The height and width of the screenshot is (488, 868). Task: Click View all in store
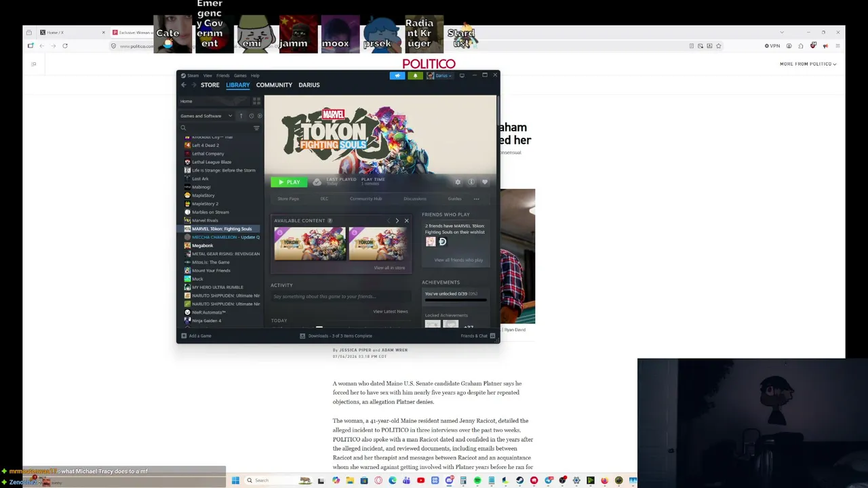pos(389,268)
